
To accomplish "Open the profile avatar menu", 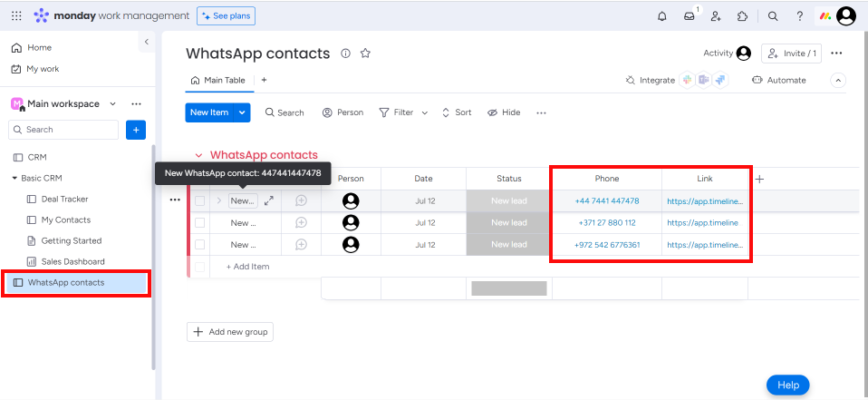I will (x=846, y=16).
